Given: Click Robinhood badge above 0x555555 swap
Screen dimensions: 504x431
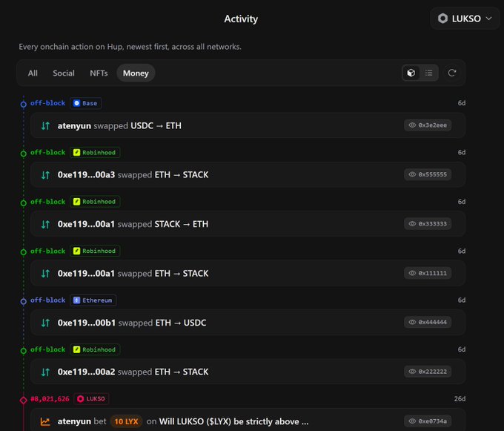Looking at the screenshot, I should click(95, 153).
